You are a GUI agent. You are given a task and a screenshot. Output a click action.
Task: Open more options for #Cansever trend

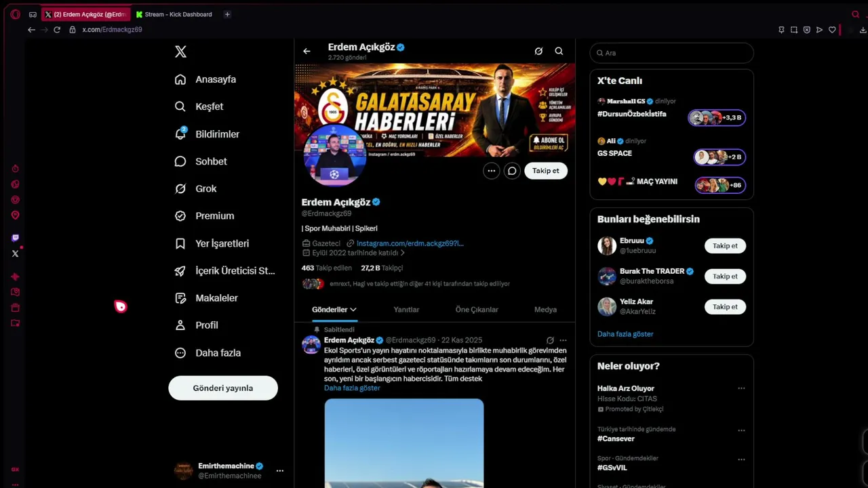coord(741,430)
